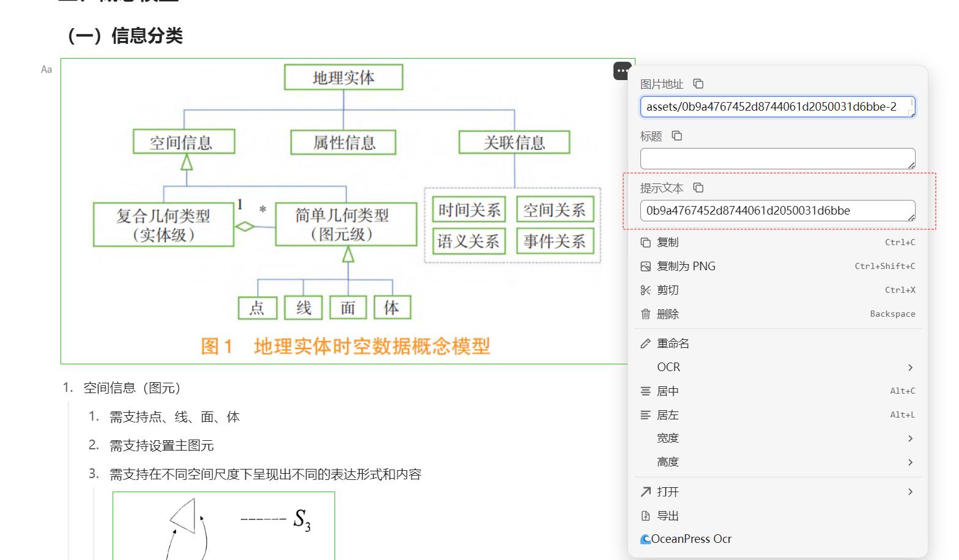
Task: Click the arrow icon beside 打开
Action: 645,492
